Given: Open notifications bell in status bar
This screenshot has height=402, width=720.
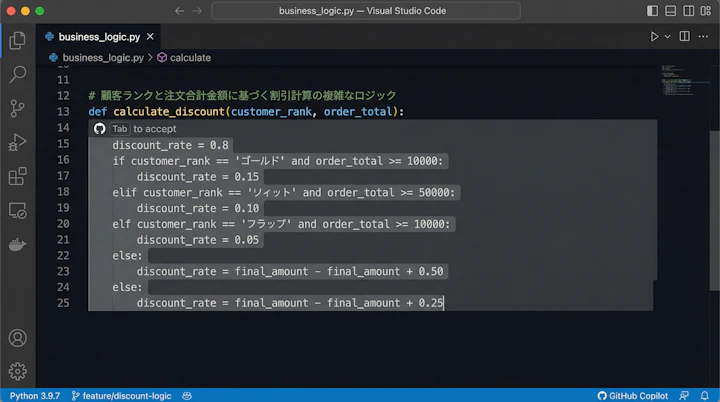Looking at the screenshot, I should click(704, 396).
